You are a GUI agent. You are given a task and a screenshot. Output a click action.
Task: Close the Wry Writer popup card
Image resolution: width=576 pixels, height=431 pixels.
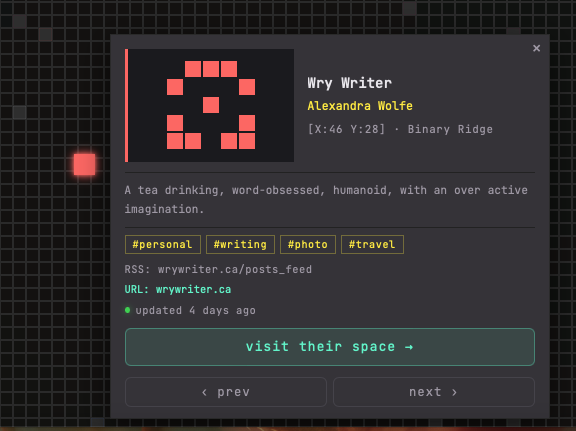(536, 48)
